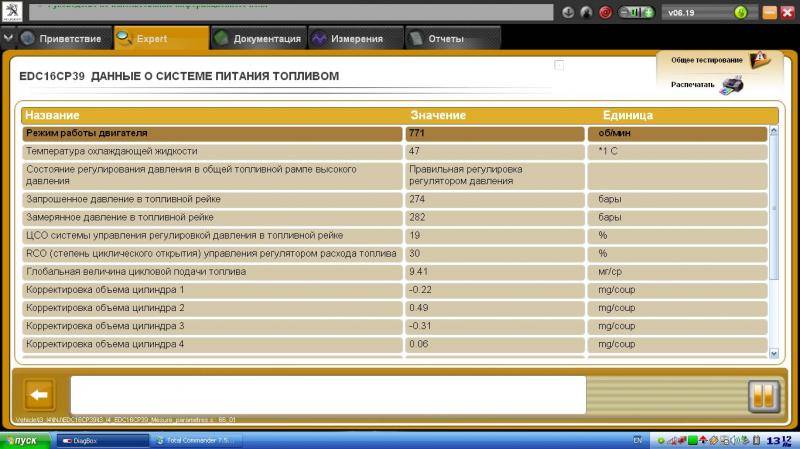Expand the chevron left of Приветствие tab
Image resolution: width=800 pixels, height=449 pixels.
click(x=9, y=39)
